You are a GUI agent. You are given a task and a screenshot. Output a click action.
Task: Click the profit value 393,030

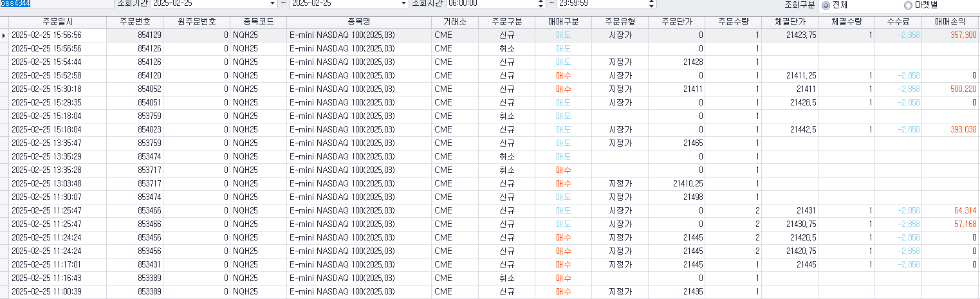pyautogui.click(x=963, y=130)
